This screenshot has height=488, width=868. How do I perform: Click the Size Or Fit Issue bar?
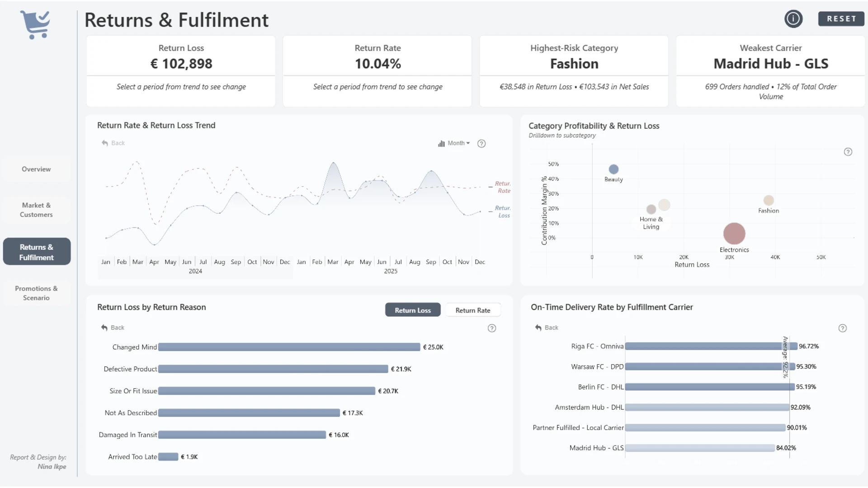pyautogui.click(x=267, y=391)
